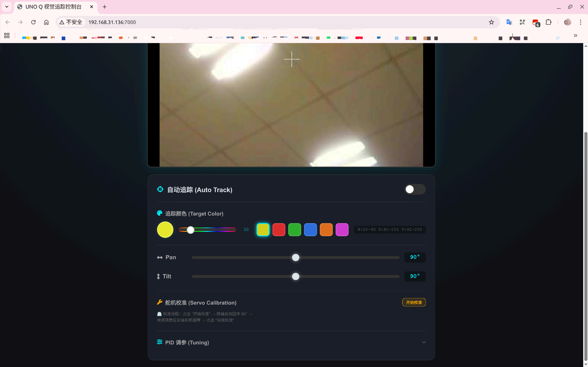Reload the page with refresh icon
This screenshot has width=588, height=367.
34,22
